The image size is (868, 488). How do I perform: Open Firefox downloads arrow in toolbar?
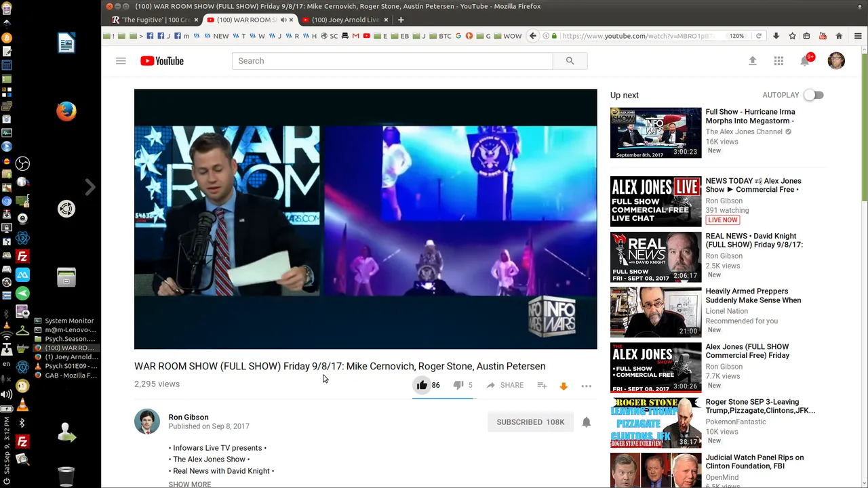click(776, 36)
